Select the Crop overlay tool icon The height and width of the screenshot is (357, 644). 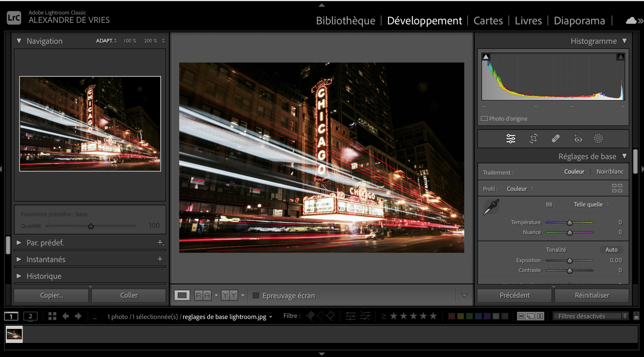pos(533,138)
